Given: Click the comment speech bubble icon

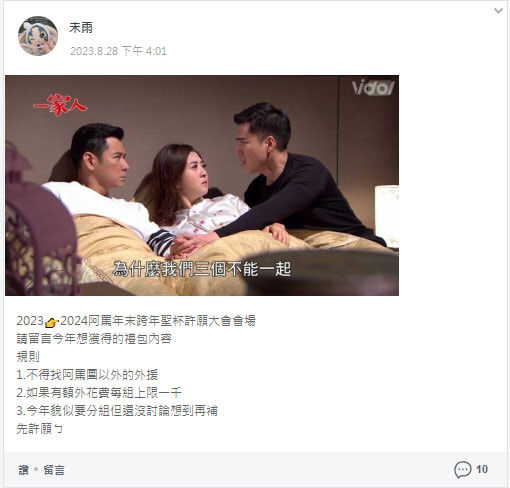Looking at the screenshot, I should 462,470.
